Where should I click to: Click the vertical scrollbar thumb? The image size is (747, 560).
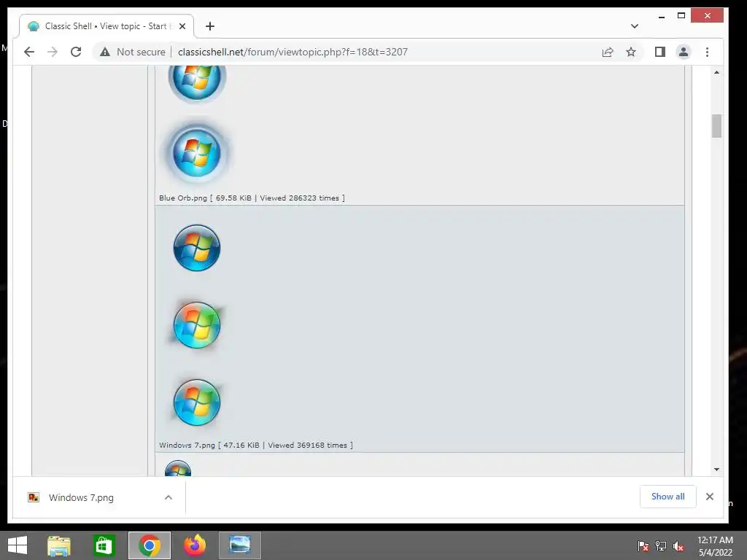pyautogui.click(x=716, y=125)
